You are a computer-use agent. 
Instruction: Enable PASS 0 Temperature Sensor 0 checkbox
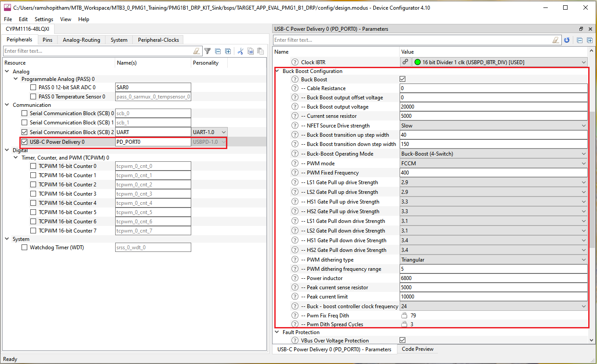(33, 96)
